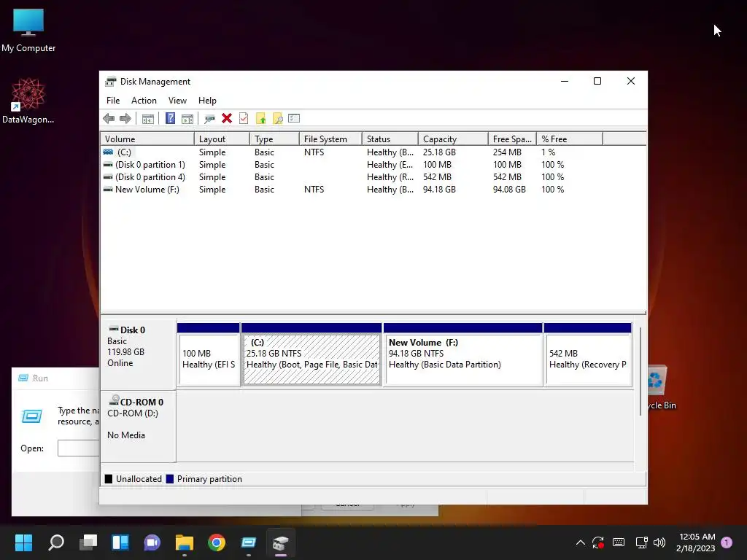Select the (C:) volume row
747x560 pixels.
(x=352, y=152)
